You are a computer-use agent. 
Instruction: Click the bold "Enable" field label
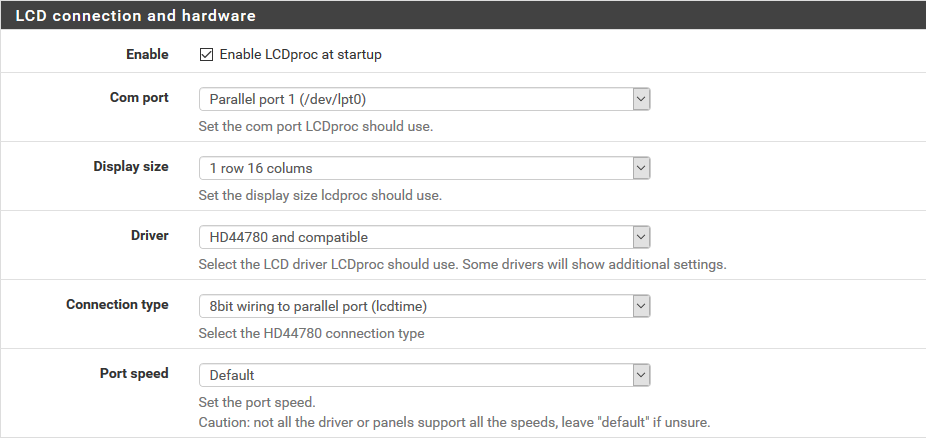[x=147, y=54]
